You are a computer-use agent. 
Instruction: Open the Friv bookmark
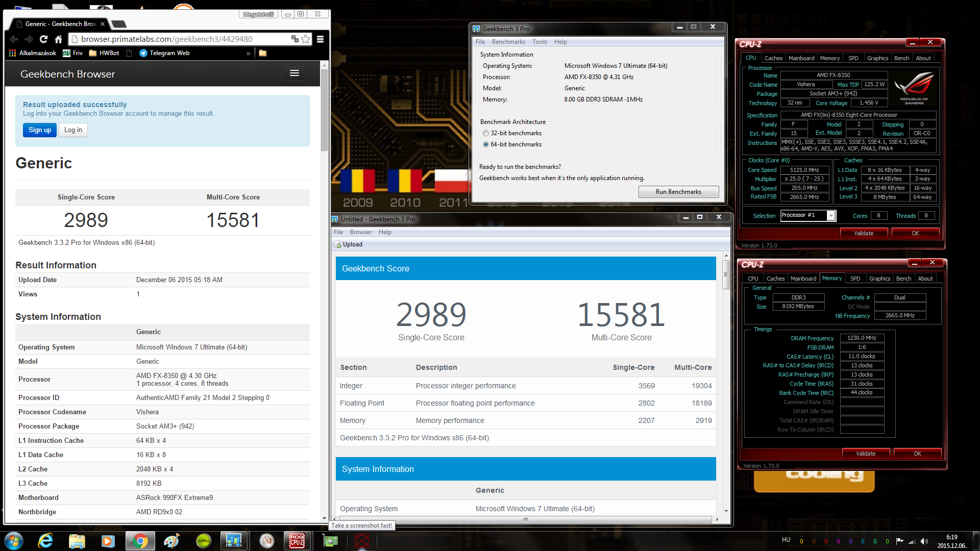tap(72, 53)
